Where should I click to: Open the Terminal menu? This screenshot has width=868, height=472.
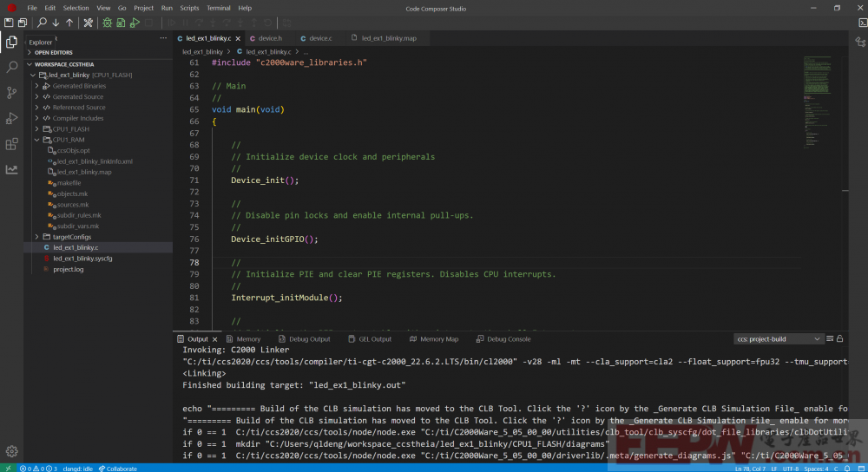(218, 9)
